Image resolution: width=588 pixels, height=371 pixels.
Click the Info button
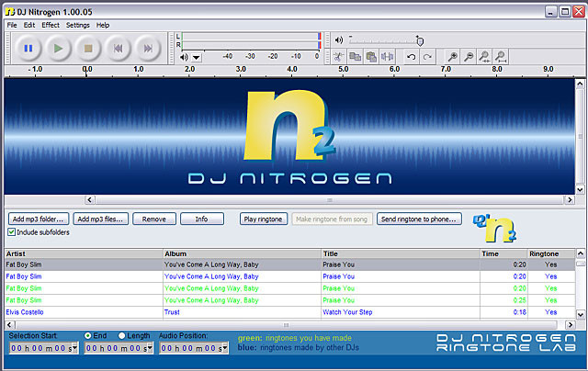[x=202, y=219]
